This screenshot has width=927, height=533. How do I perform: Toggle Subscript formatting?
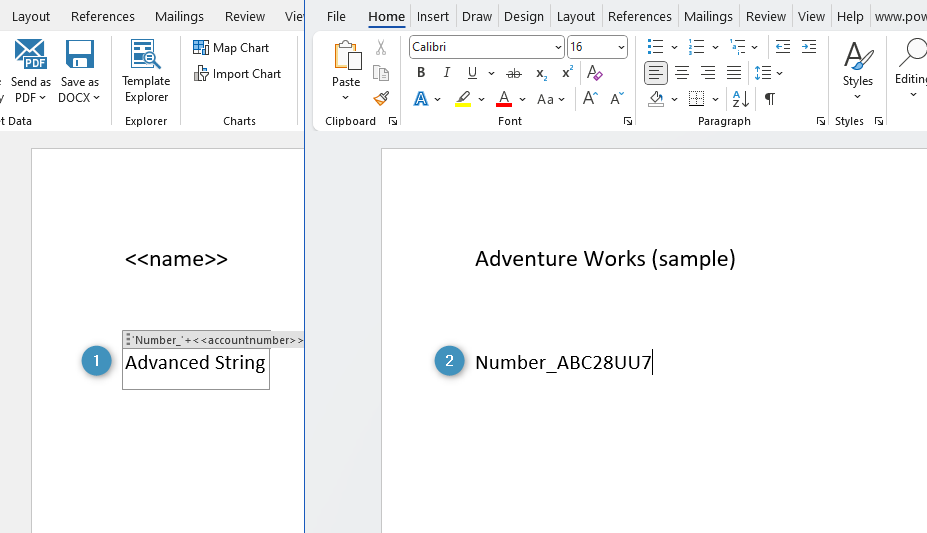542,73
